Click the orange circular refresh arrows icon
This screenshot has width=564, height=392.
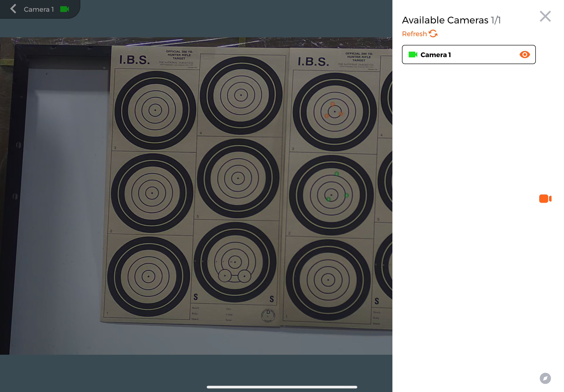[433, 33]
